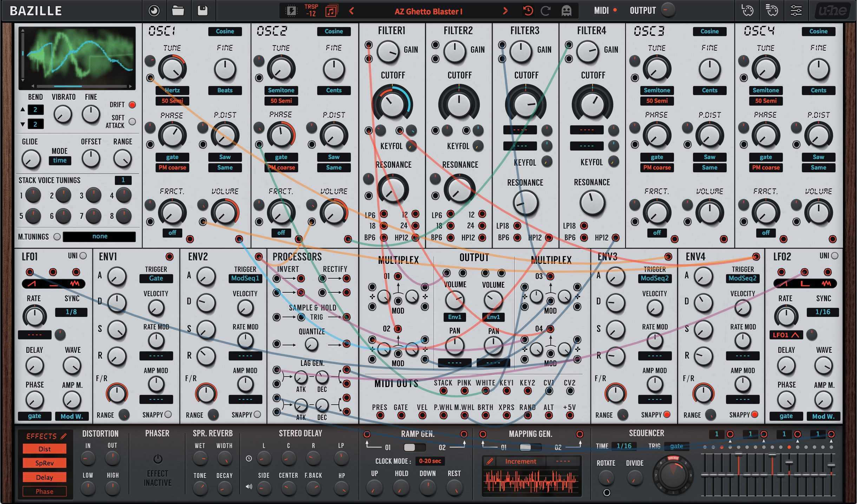Click the EFFECTS edit pencil icon

64,436
